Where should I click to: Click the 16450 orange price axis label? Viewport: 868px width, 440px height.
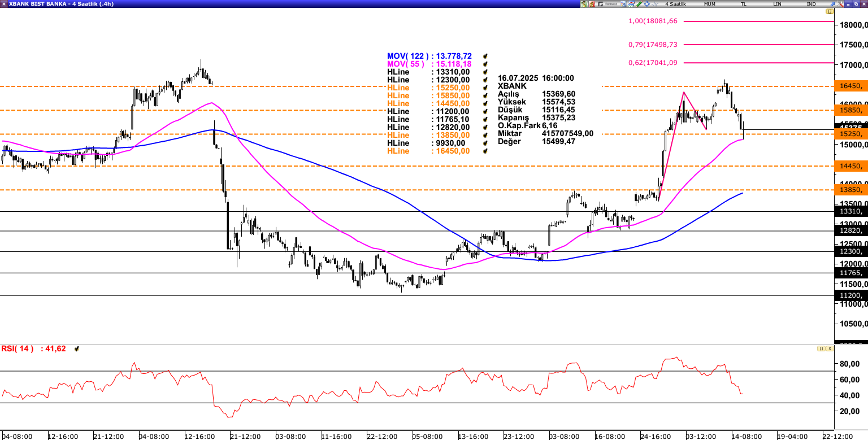click(x=851, y=86)
